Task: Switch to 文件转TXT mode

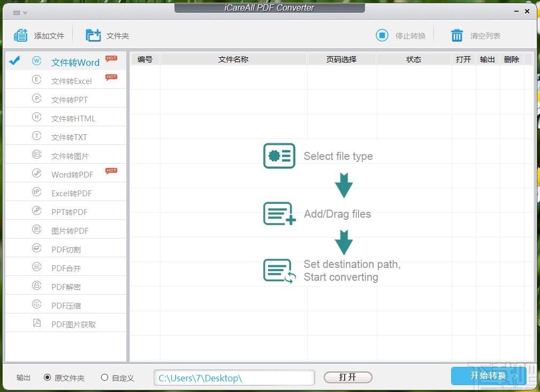Action: [x=66, y=136]
